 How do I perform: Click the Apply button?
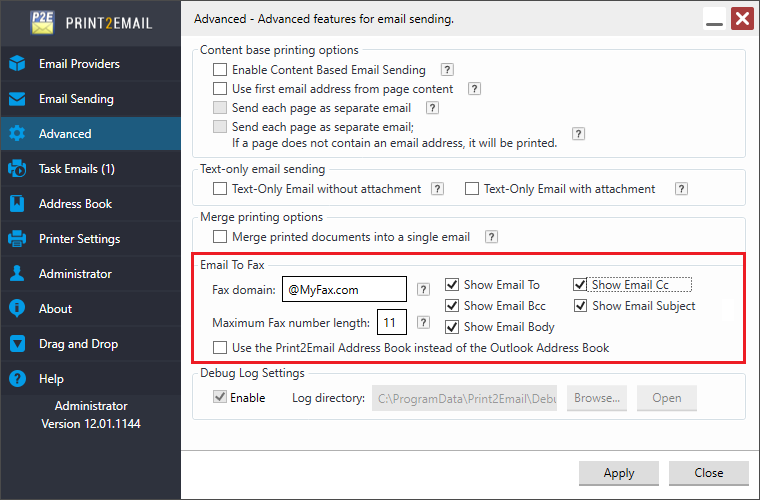619,473
